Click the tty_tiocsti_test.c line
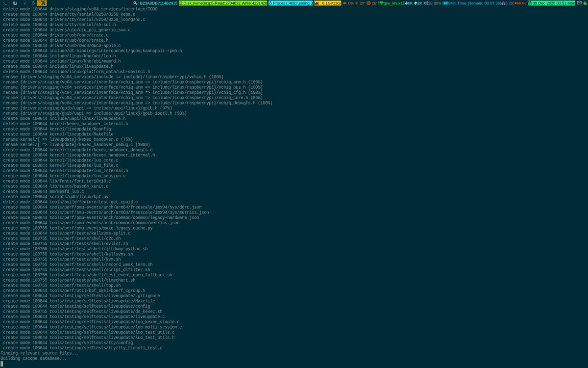Viewport: 588px width, 368px height. [82, 348]
